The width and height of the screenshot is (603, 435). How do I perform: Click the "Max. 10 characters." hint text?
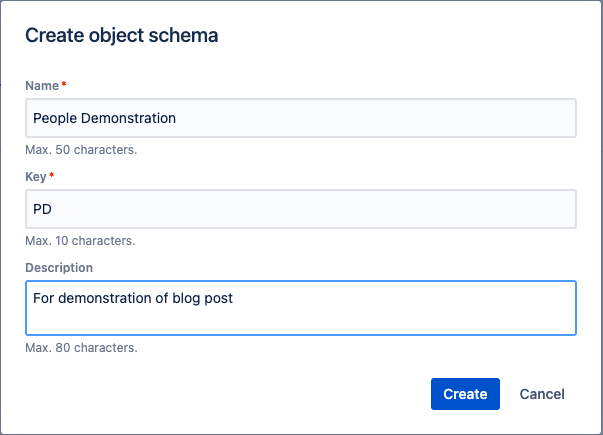click(x=80, y=241)
